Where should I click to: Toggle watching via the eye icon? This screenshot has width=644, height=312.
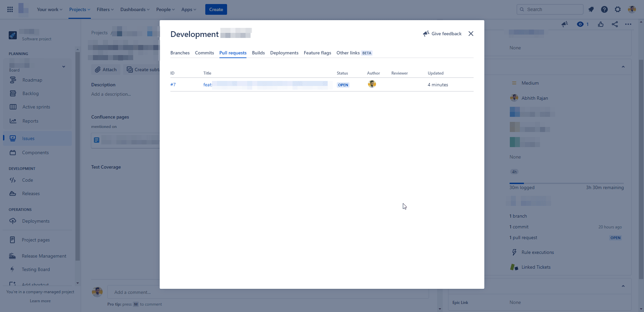pyautogui.click(x=580, y=24)
